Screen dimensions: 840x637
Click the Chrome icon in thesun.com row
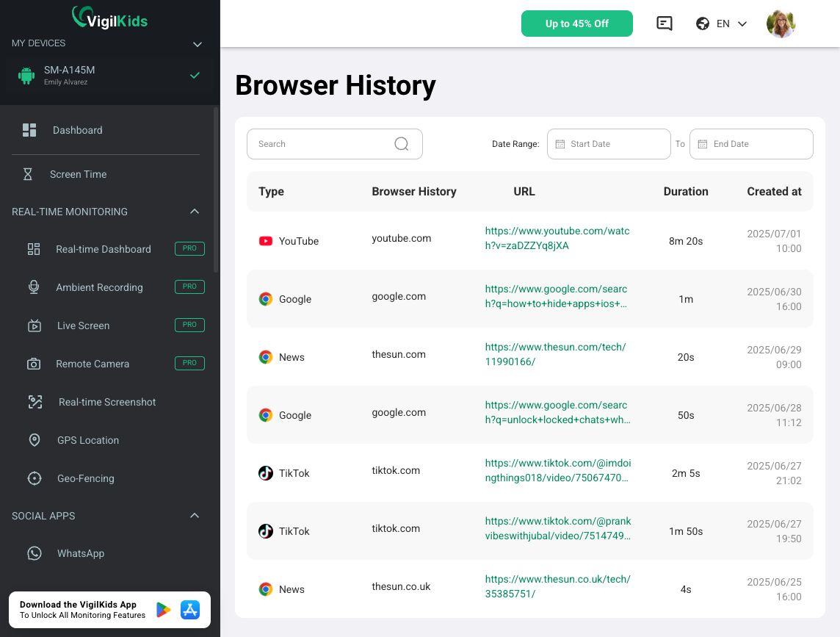coord(266,357)
